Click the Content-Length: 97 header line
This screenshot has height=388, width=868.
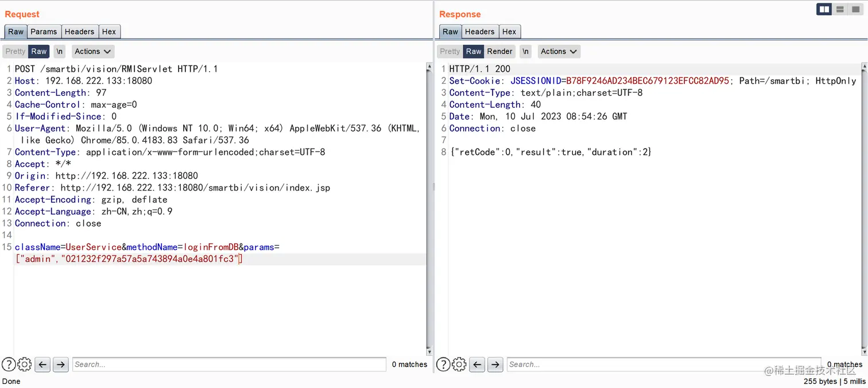tap(60, 92)
